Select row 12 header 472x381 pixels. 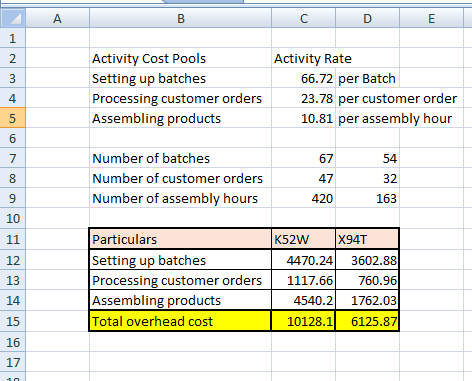pos(13,260)
